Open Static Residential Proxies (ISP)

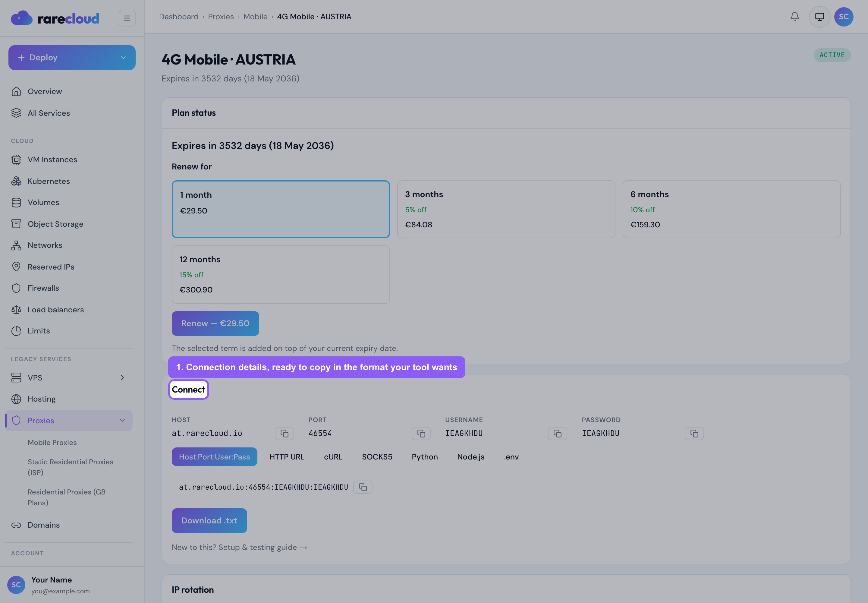[x=70, y=467]
